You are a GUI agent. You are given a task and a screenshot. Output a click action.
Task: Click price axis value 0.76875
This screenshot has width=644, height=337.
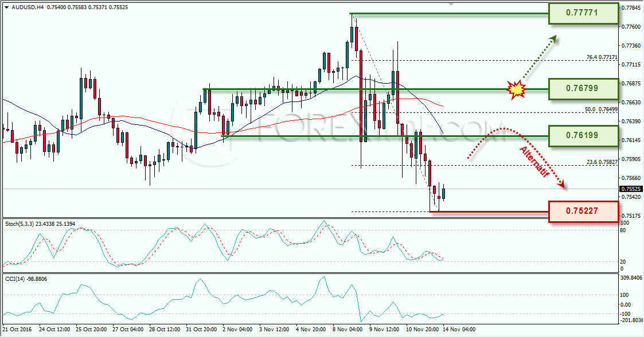[631, 83]
